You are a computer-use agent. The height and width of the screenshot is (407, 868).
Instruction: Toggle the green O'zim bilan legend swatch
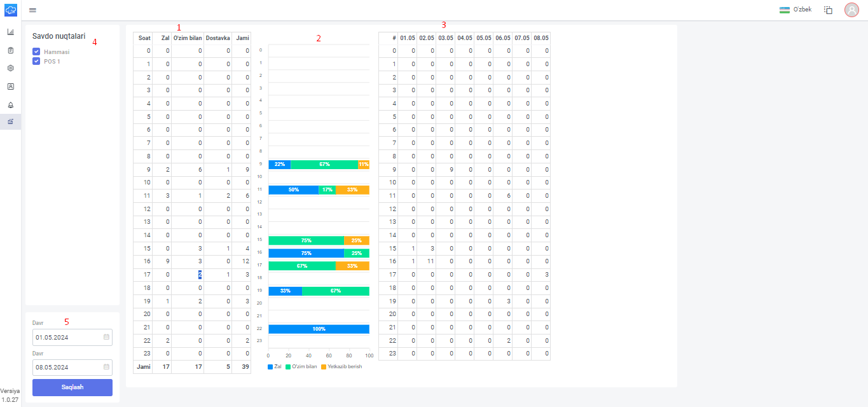288,367
